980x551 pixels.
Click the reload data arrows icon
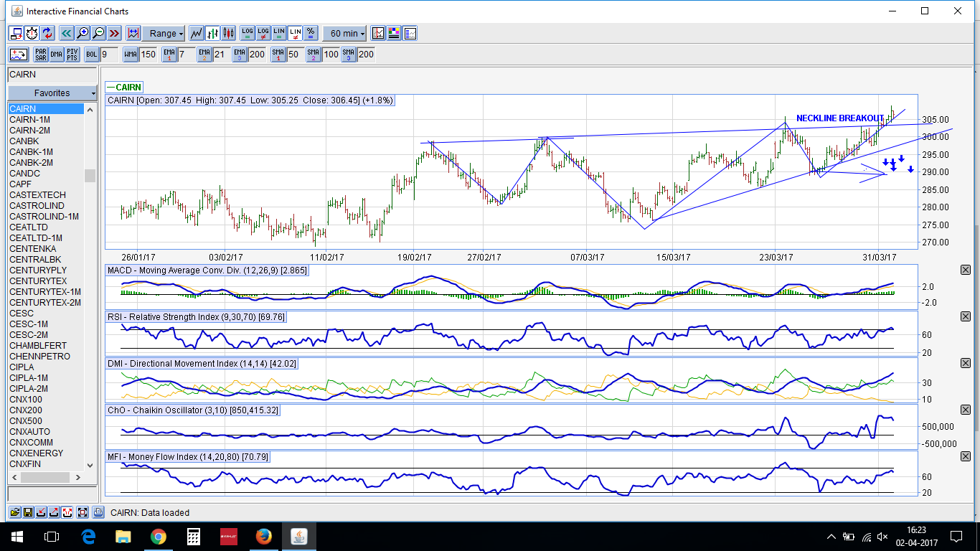point(47,33)
